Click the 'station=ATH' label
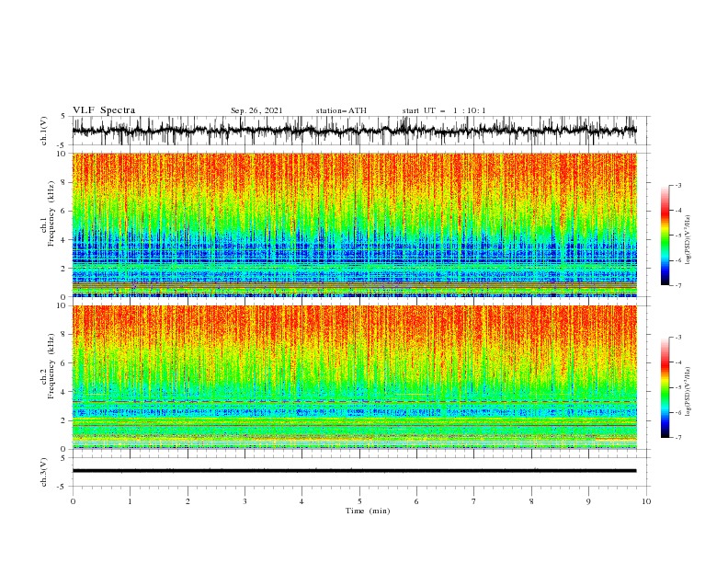The image size is (728, 563). pyautogui.click(x=341, y=110)
